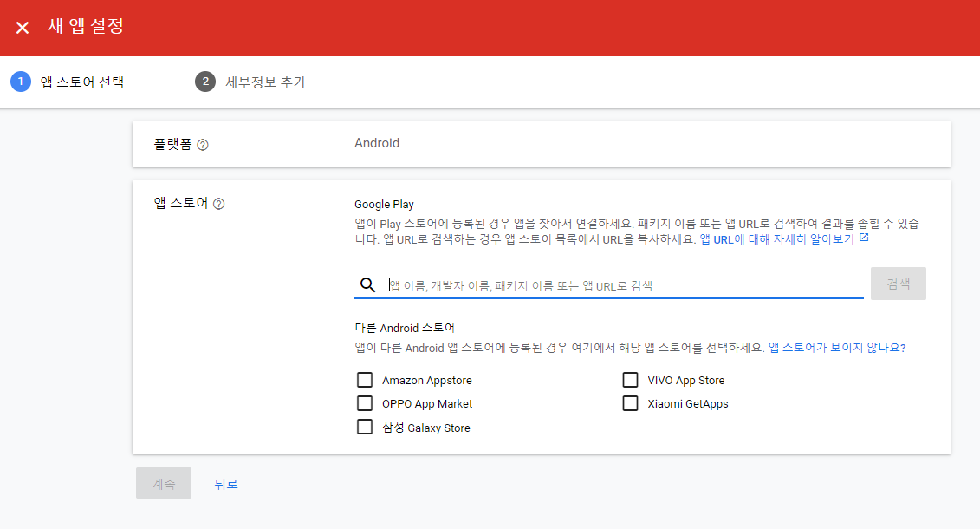Click the magnifying glass search icon

click(x=367, y=285)
